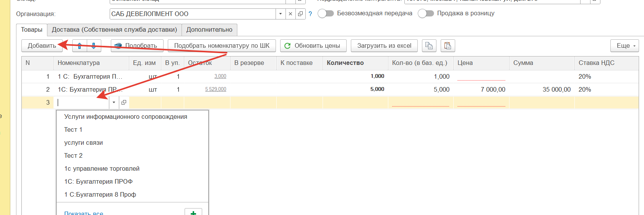Open item card icon in row 3
Image resolution: width=644 pixels, height=215 pixels.
pos(124,102)
